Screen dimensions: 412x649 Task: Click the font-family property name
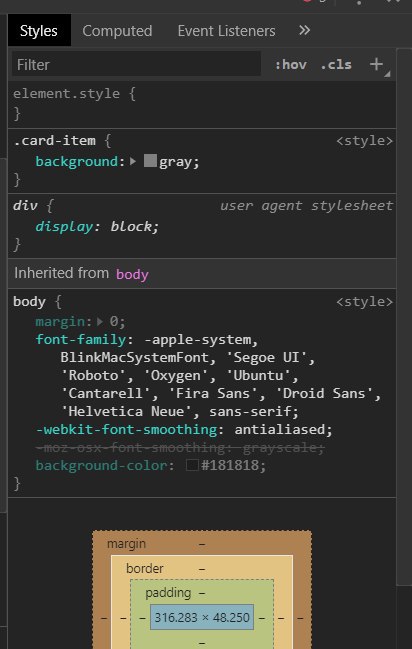pos(81,339)
